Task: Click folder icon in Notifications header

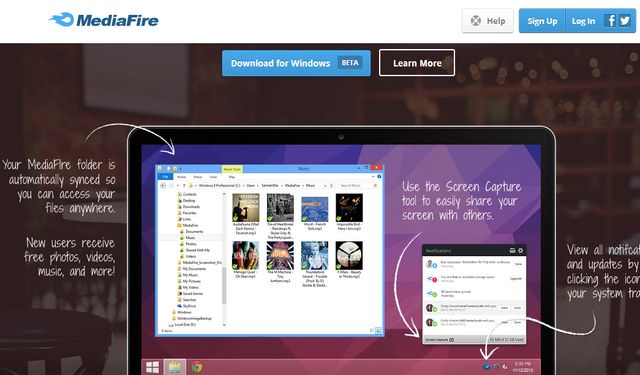Action: tap(512, 250)
